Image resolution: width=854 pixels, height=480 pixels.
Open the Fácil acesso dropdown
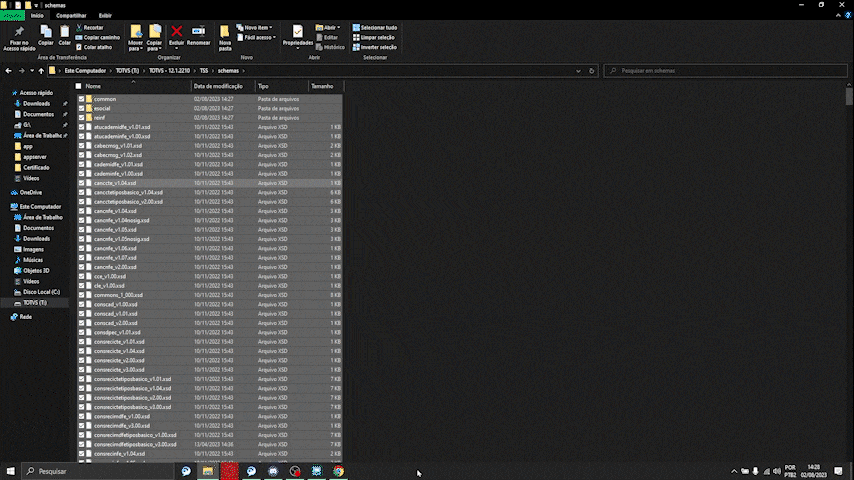pos(257,38)
